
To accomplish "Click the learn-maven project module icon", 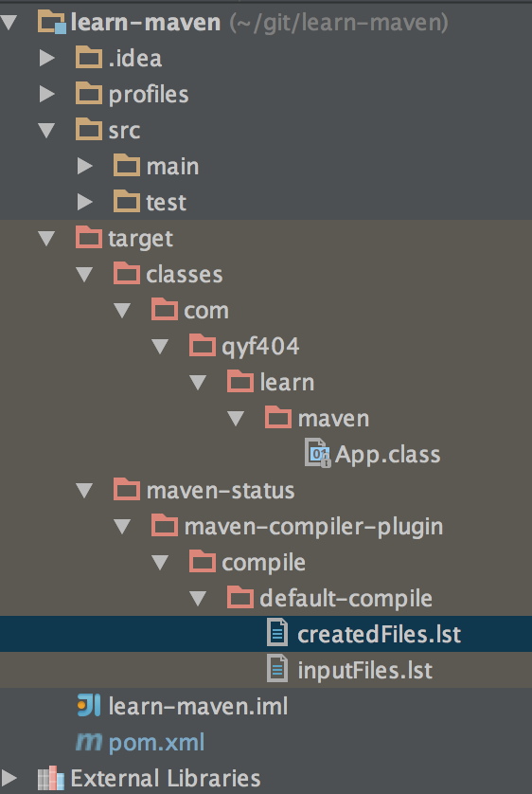I will (x=51, y=23).
